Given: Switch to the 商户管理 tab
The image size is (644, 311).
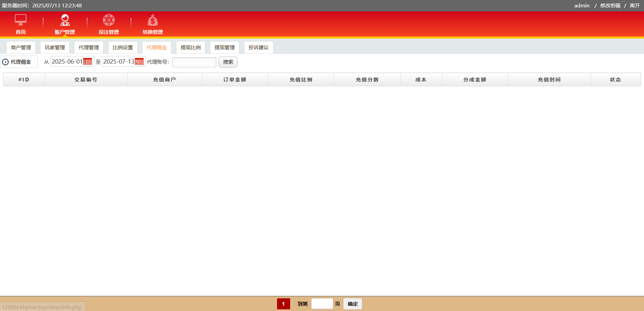Looking at the screenshot, I should [21, 48].
